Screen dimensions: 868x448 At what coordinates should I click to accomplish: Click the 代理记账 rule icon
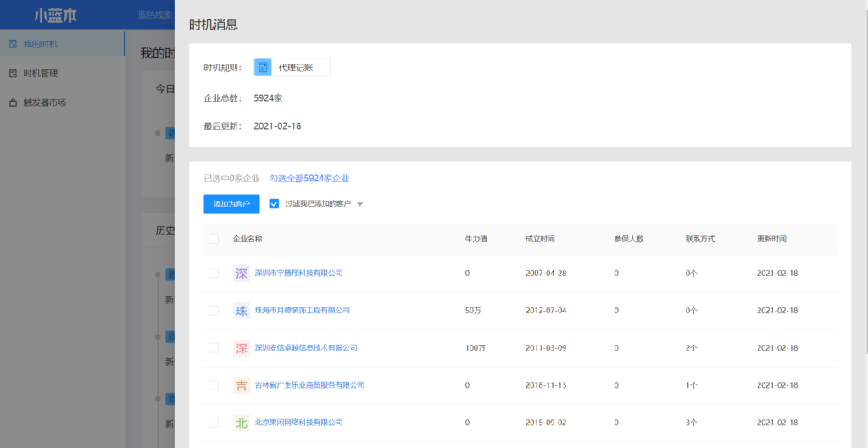click(x=263, y=68)
